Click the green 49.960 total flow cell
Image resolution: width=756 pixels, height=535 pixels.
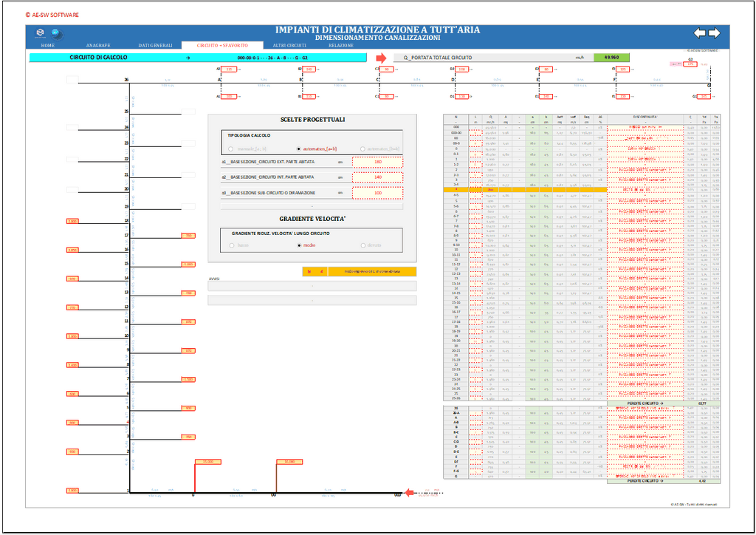pos(611,57)
